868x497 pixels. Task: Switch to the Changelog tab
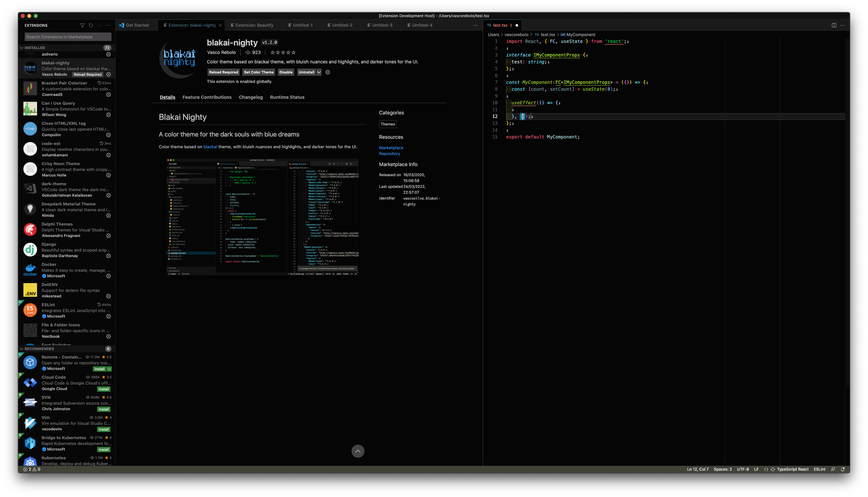click(x=251, y=97)
